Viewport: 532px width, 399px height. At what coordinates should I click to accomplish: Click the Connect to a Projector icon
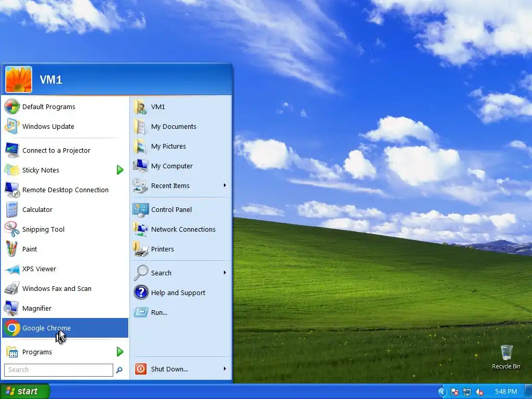pyautogui.click(x=12, y=150)
